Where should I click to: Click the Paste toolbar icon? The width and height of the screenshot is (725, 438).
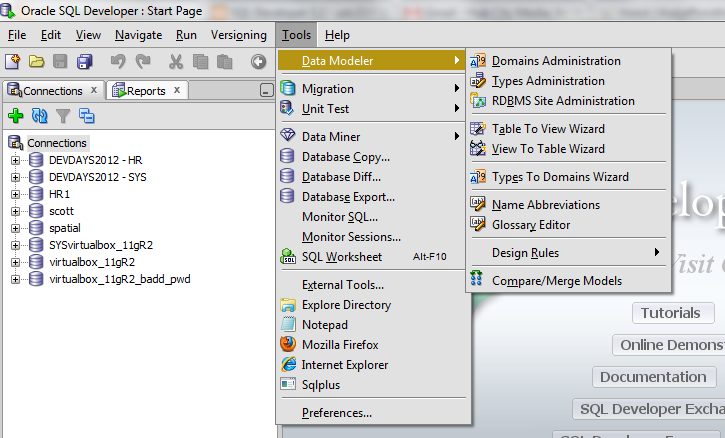point(225,62)
